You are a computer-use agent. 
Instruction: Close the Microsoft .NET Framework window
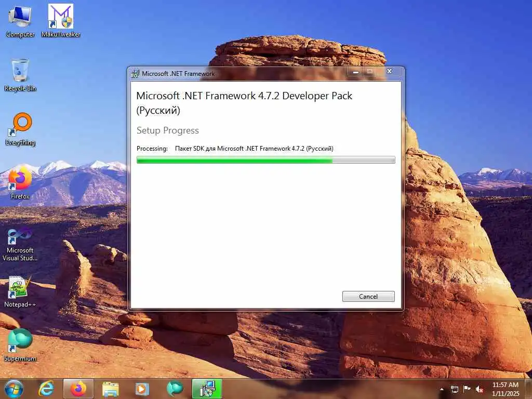tap(390, 71)
